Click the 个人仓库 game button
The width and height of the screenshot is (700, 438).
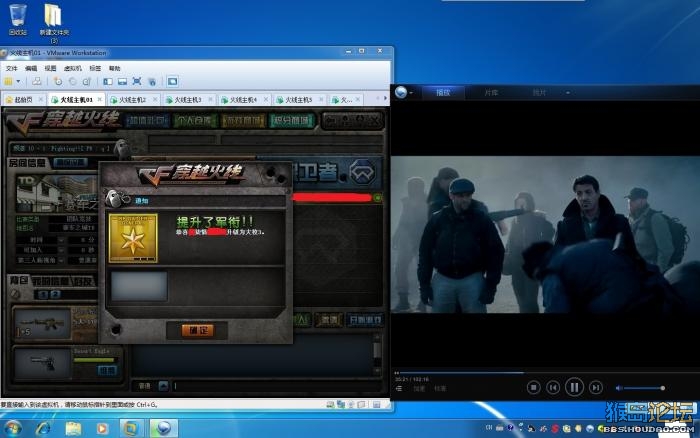tap(195, 121)
